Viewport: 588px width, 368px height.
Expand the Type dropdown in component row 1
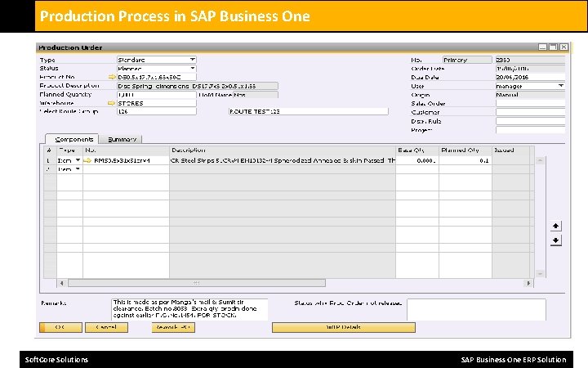click(x=78, y=160)
